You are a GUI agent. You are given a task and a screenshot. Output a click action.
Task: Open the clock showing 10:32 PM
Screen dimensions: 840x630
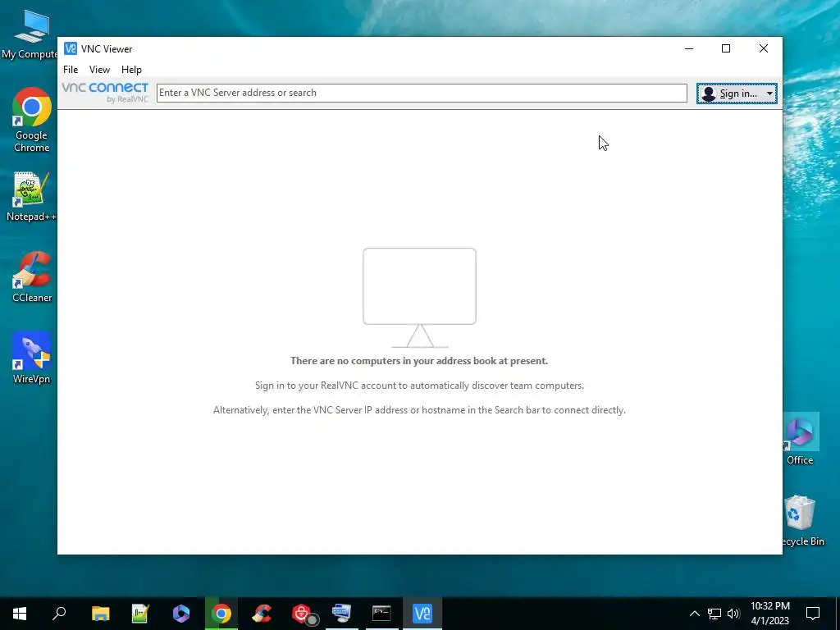tap(769, 614)
